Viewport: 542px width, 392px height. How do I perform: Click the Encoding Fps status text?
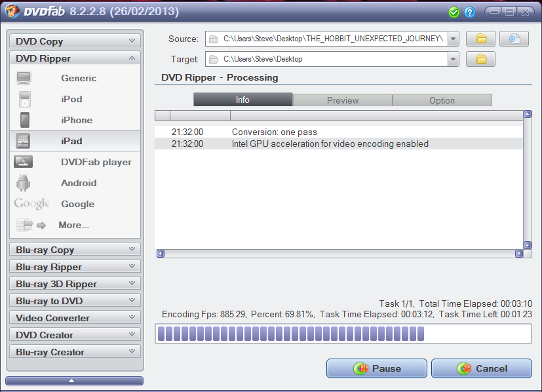click(204, 314)
